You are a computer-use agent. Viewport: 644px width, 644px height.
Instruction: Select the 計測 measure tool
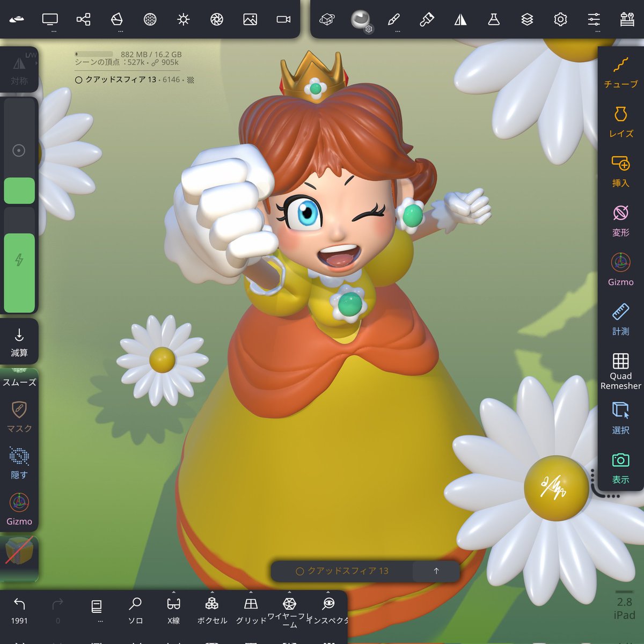coord(621,320)
